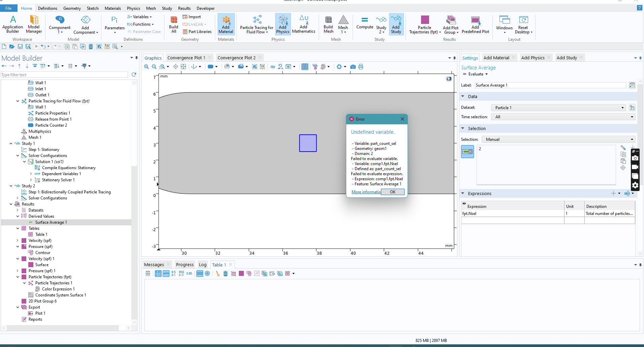The width and height of the screenshot is (644, 347).
Task: Open the Geometry ribbon tab
Action: (72, 8)
